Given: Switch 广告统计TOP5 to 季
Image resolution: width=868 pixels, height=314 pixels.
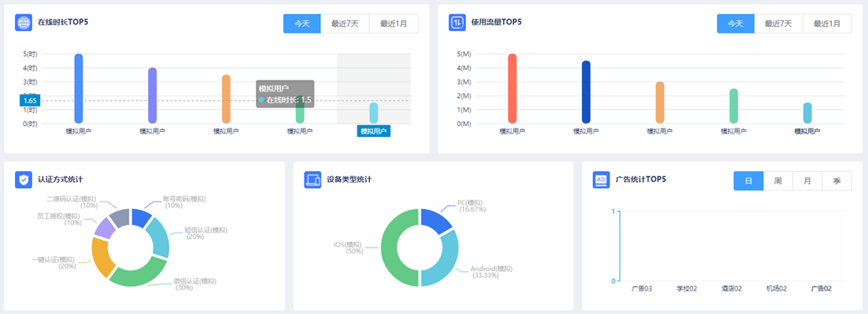Looking at the screenshot, I should [837, 181].
